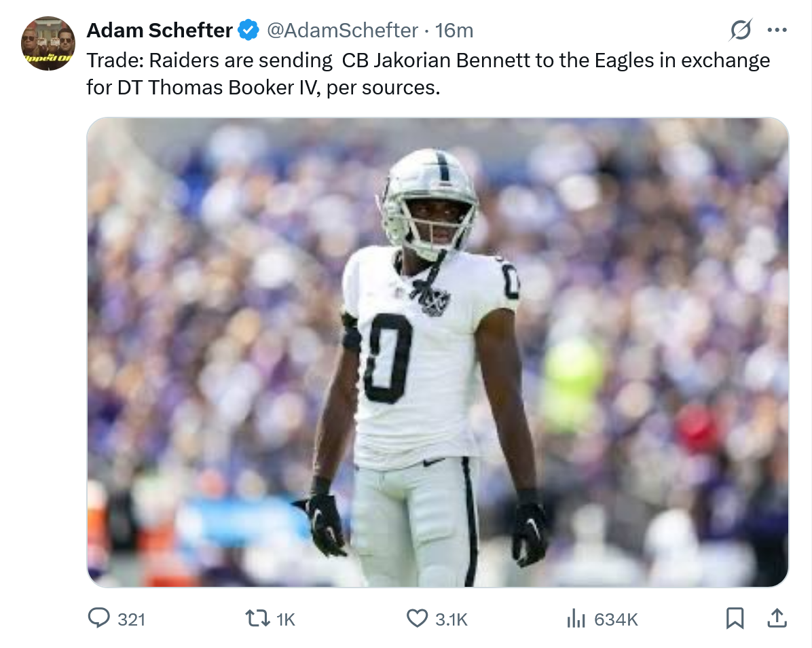Screen dimensions: 812x648
Task: Click the tweet text about the Raiders trade
Action: pos(428,74)
